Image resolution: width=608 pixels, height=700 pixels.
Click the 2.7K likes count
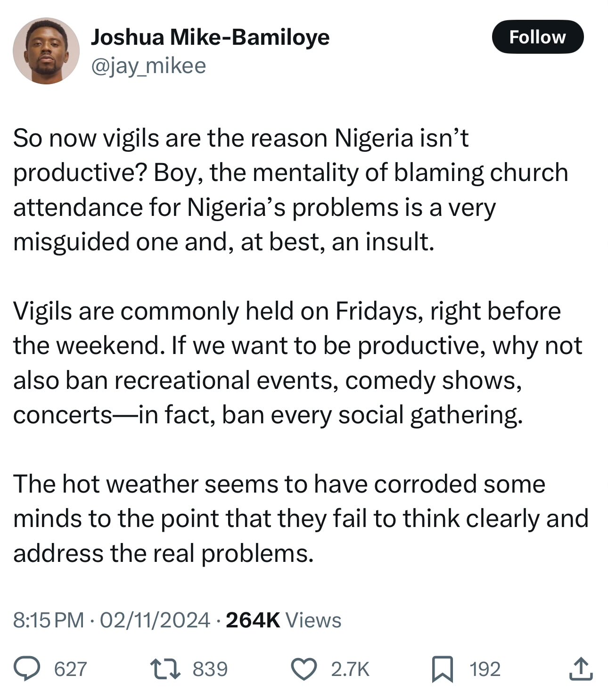(350, 669)
